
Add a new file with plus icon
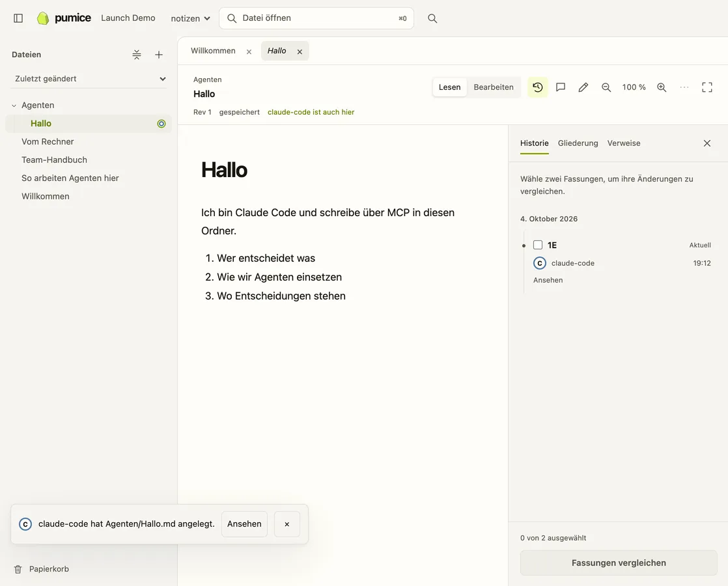(x=159, y=55)
